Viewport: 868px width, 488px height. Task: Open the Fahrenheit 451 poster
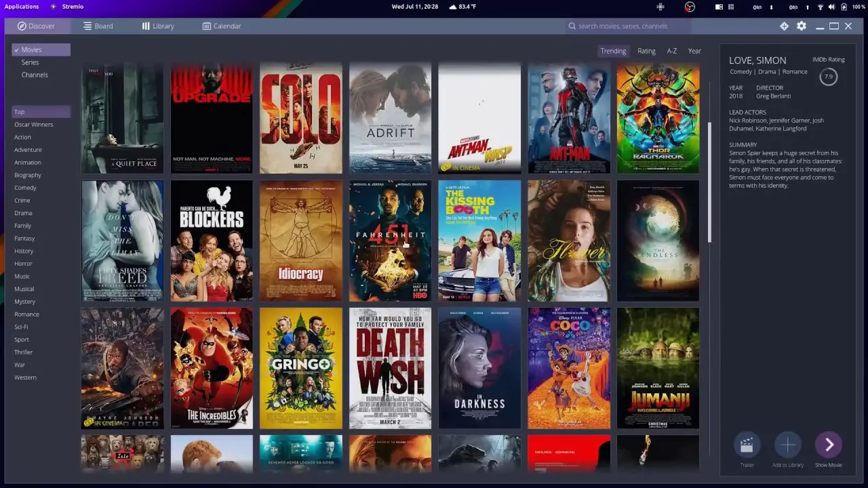click(x=390, y=241)
